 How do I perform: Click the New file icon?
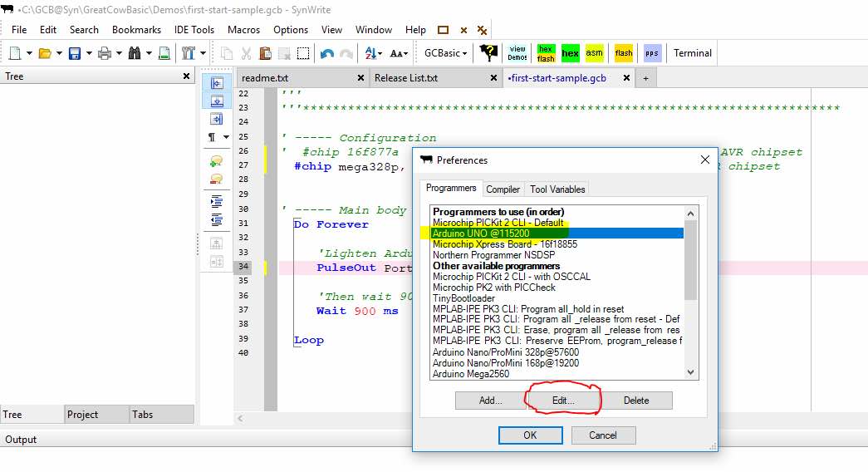click(x=16, y=53)
